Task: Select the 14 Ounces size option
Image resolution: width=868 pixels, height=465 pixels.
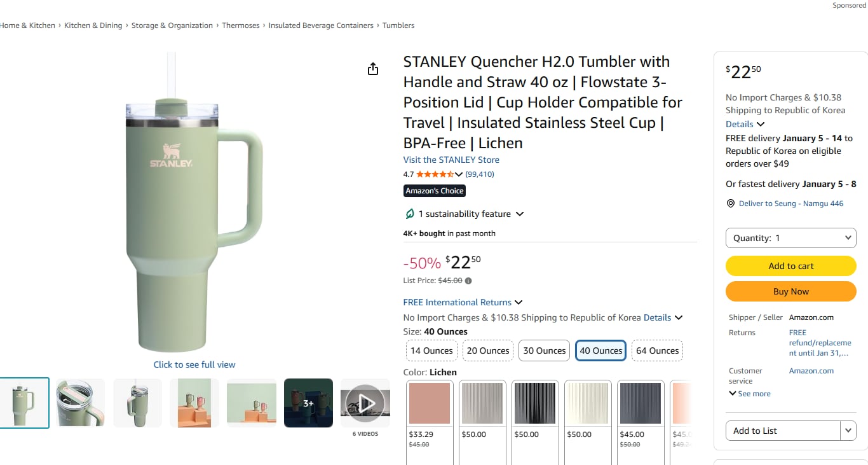Action: pyautogui.click(x=431, y=350)
